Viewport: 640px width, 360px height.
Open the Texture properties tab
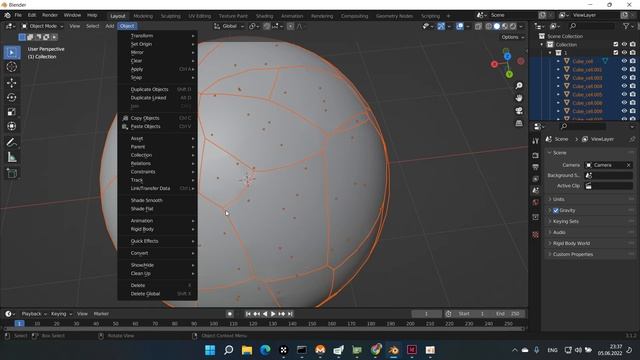click(536, 235)
